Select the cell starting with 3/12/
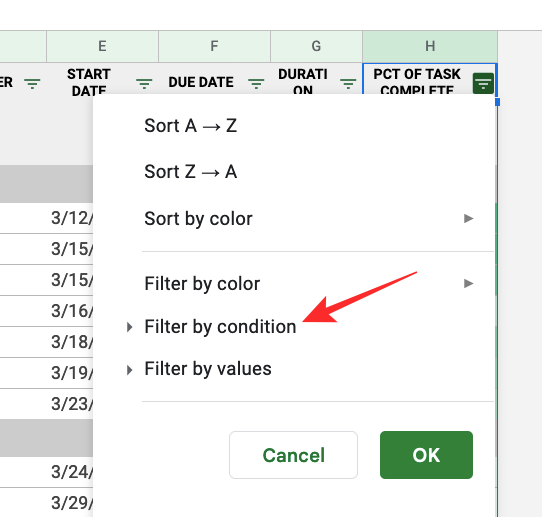The width and height of the screenshot is (542, 517). tap(70, 218)
